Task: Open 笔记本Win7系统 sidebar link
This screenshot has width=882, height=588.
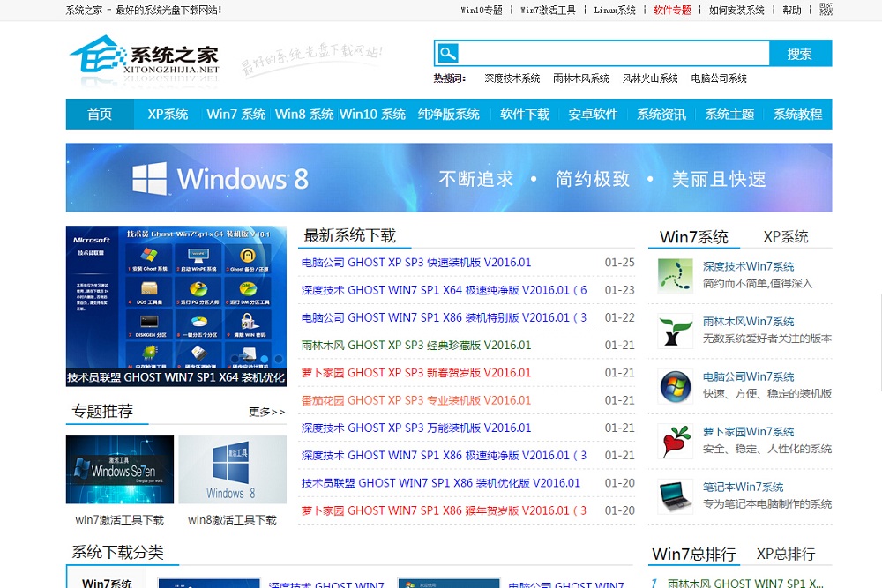Action: [x=743, y=487]
